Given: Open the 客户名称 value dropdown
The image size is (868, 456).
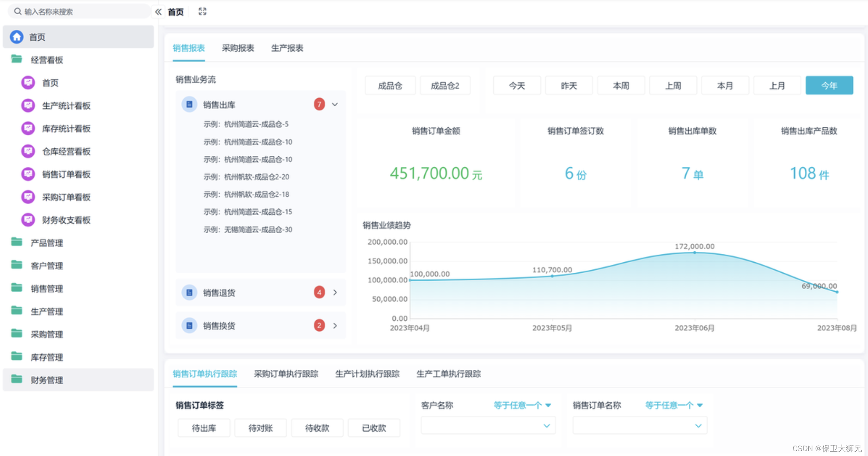Looking at the screenshot, I should [488, 425].
